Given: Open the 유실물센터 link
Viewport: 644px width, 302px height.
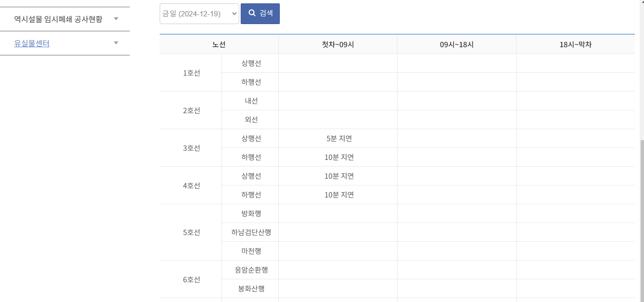Looking at the screenshot, I should click(32, 43).
